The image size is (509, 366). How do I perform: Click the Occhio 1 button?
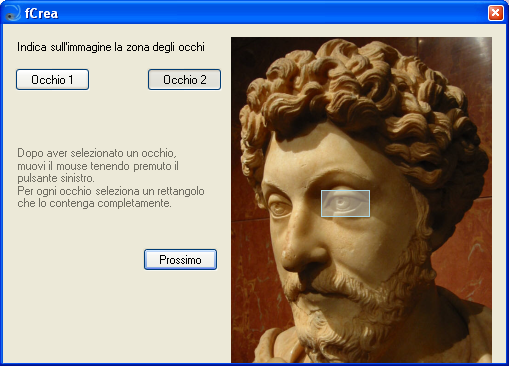[52, 80]
